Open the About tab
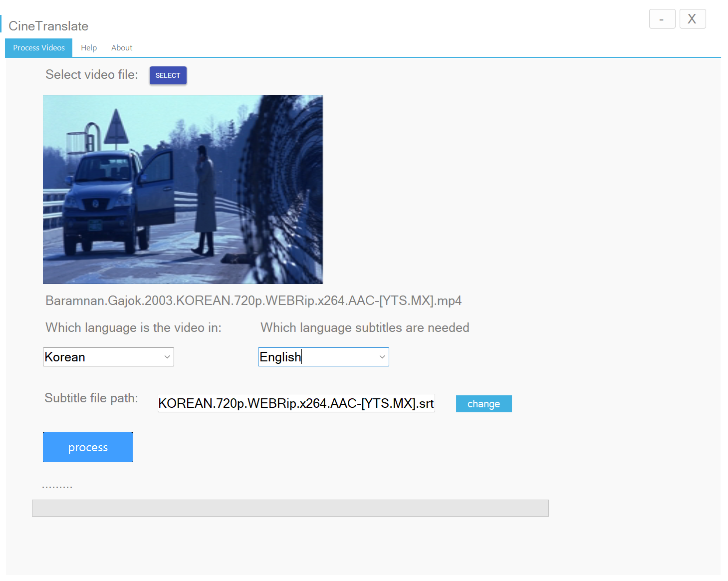Viewport: 728px width, 581px height. [121, 47]
